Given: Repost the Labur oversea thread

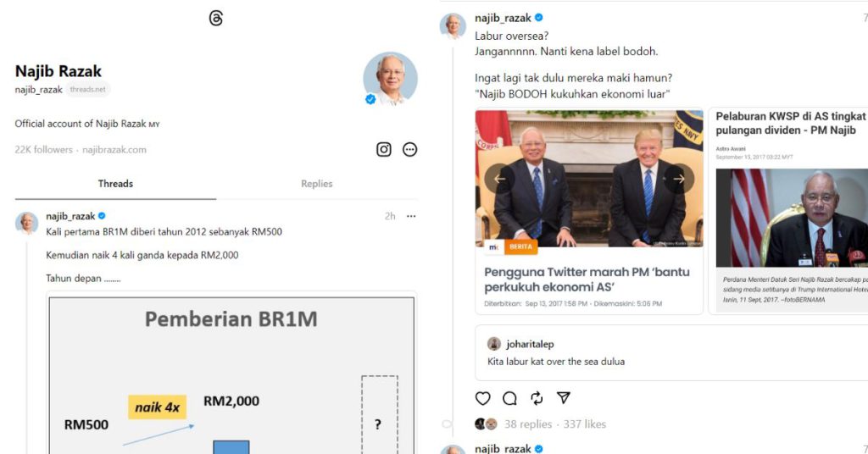Looking at the screenshot, I should (537, 398).
